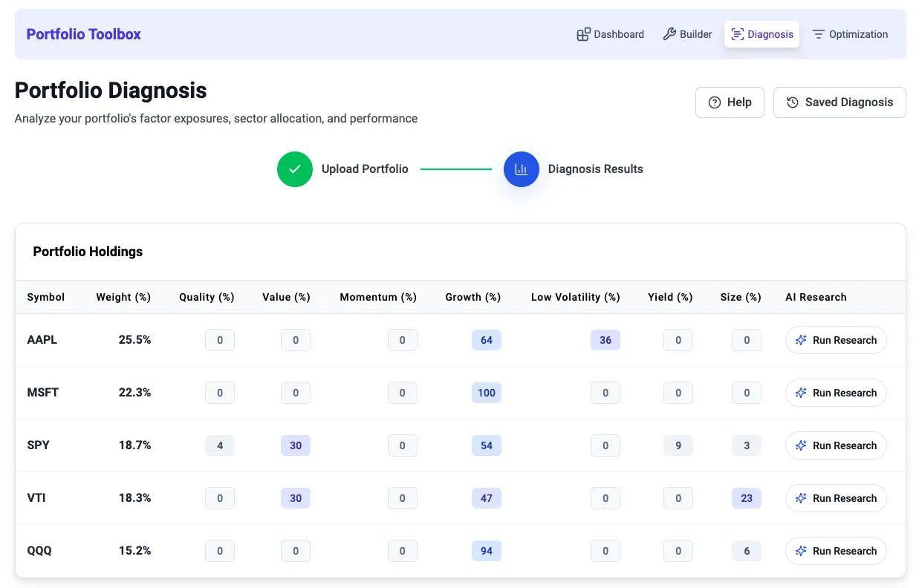
Task: Select the SPY symbol cell
Action: [x=39, y=445]
